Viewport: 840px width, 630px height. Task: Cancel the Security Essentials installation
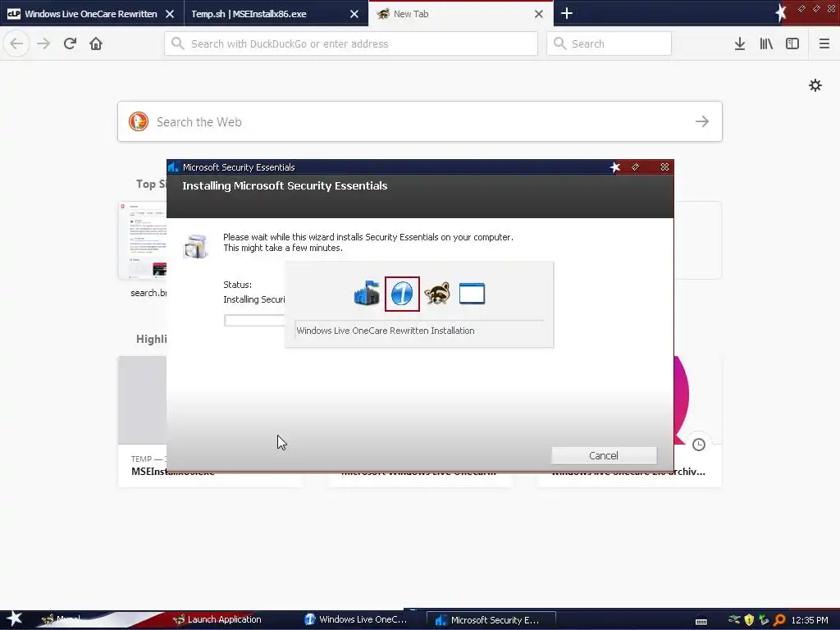tap(604, 455)
